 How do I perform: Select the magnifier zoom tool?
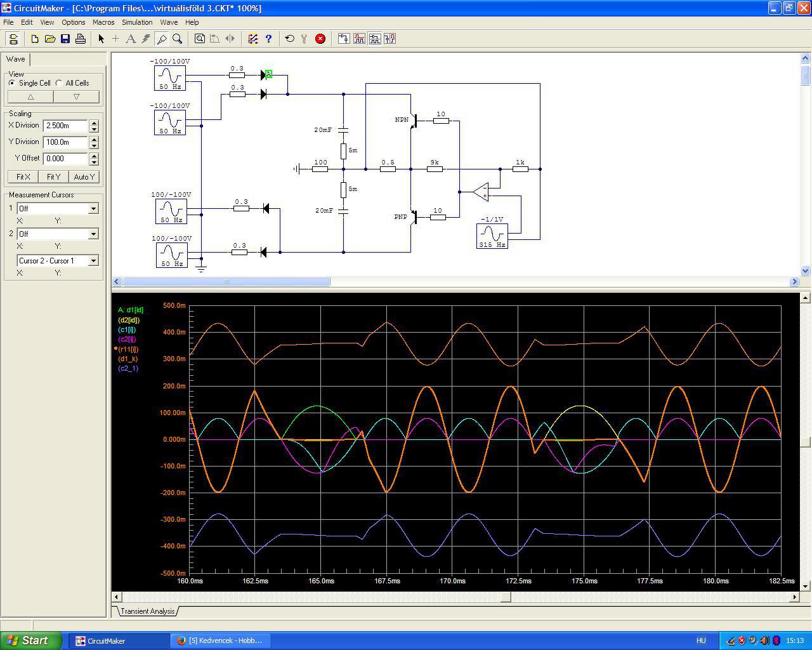178,39
